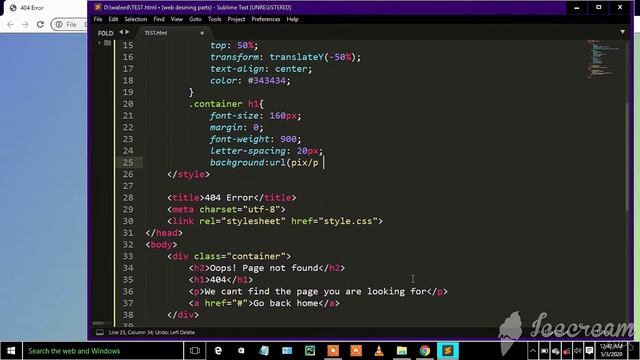640x360 pixels.
Task: Click the font-weight: 900 line
Action: point(256,139)
